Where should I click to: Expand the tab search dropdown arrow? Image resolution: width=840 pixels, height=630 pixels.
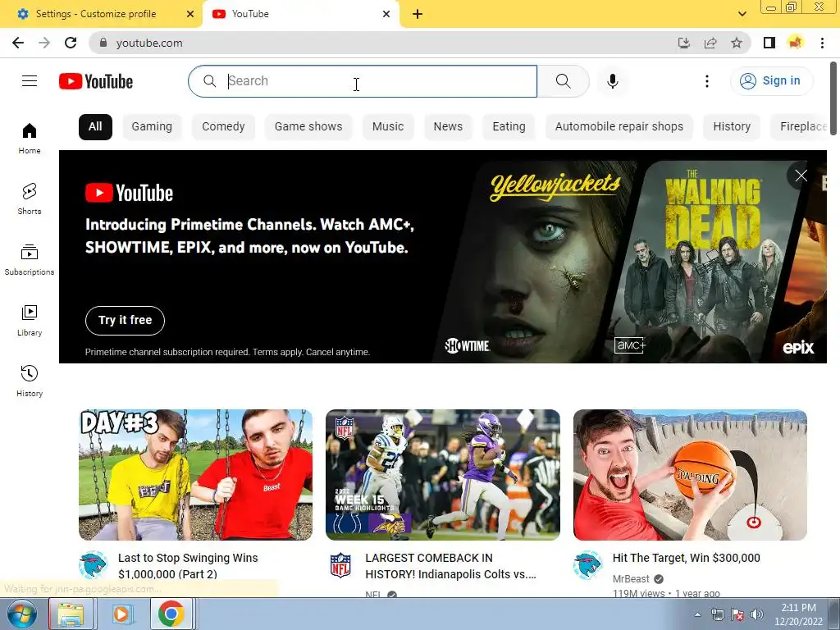[742, 14]
